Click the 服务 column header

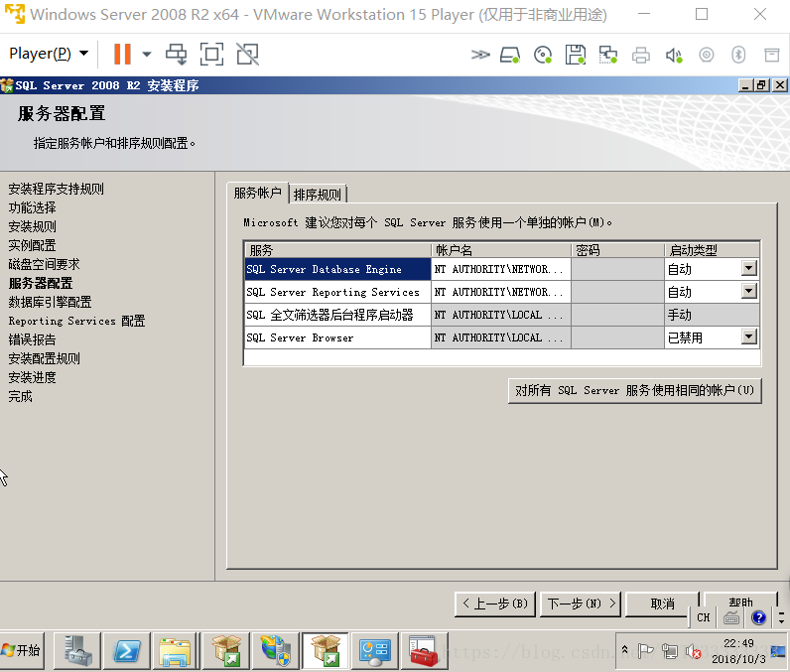coord(337,250)
